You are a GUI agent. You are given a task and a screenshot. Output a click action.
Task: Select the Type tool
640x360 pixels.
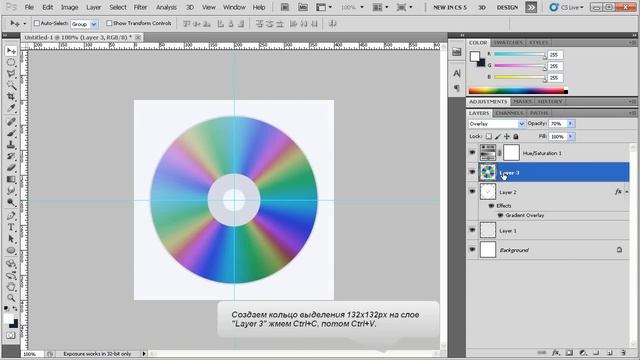click(x=11, y=227)
